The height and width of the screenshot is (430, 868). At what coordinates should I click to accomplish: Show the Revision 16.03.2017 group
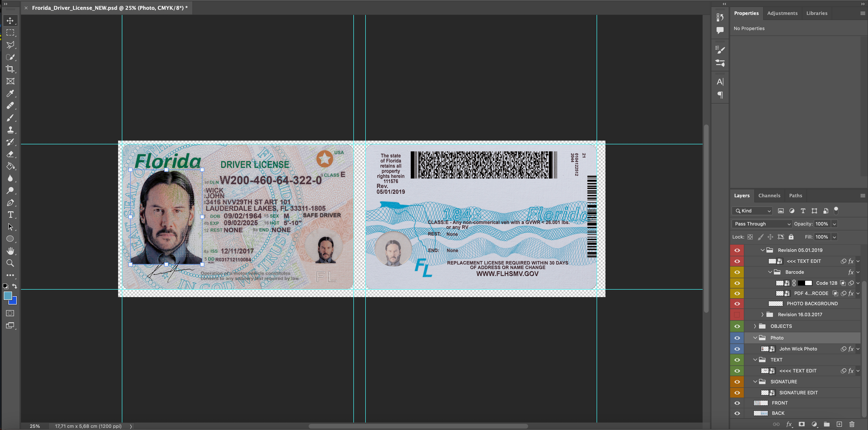(x=737, y=315)
